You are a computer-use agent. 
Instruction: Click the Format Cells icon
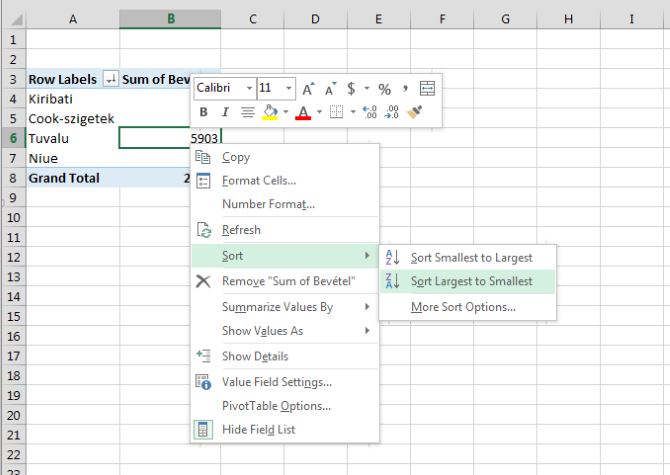pos(203,181)
